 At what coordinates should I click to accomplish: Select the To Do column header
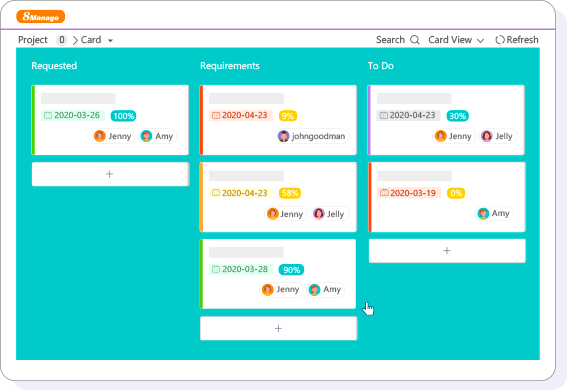coord(380,66)
